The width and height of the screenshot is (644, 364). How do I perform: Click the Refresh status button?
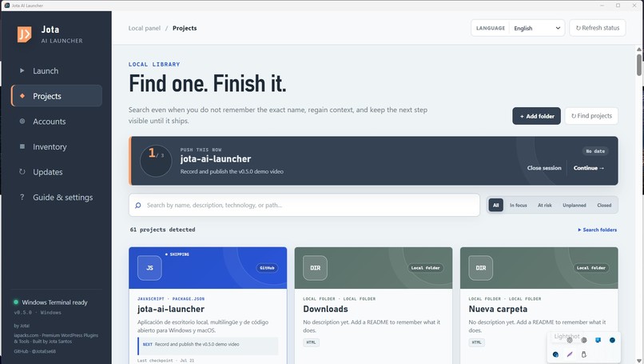[597, 28]
